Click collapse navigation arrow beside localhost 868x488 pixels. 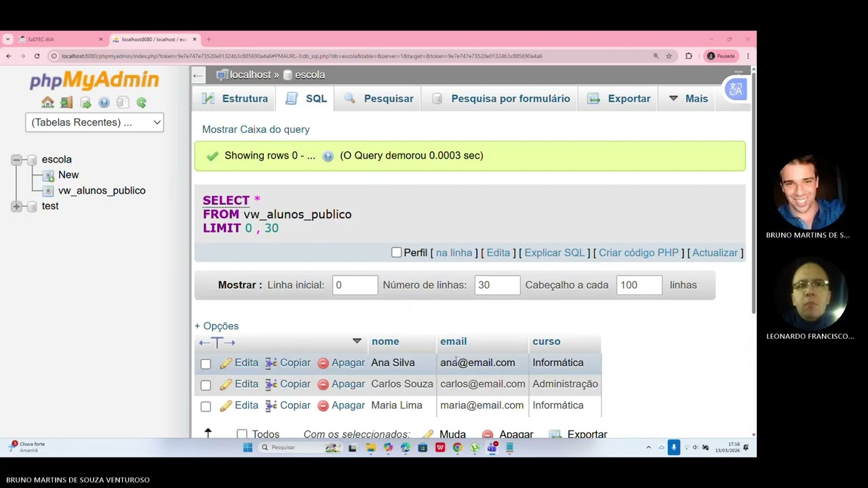pos(198,75)
